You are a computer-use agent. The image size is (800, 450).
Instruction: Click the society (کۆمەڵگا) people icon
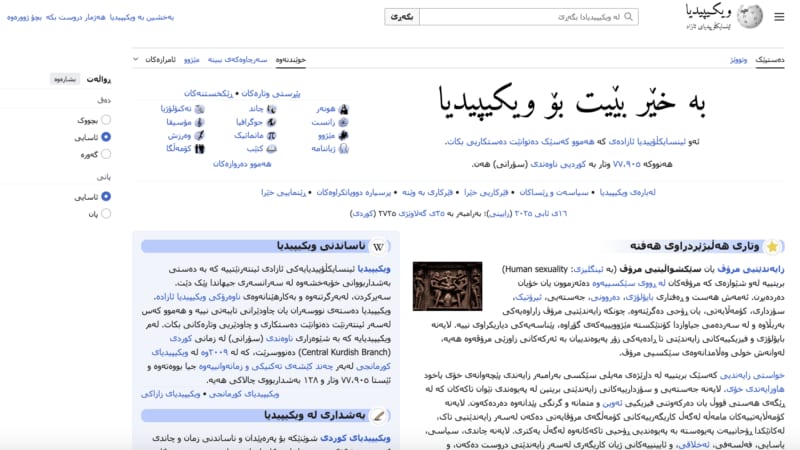200,148
